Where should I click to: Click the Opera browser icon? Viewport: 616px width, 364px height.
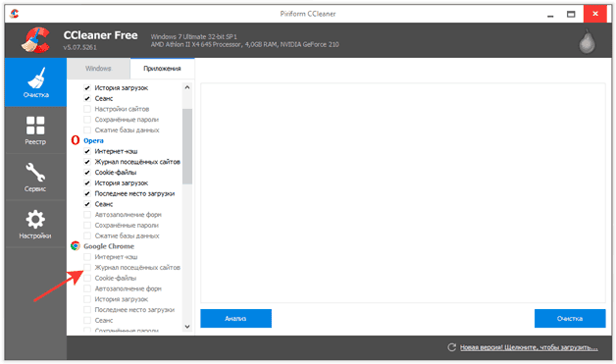click(75, 140)
